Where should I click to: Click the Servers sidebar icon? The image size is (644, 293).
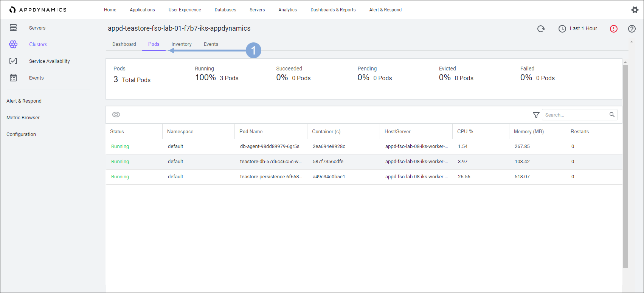coord(13,28)
